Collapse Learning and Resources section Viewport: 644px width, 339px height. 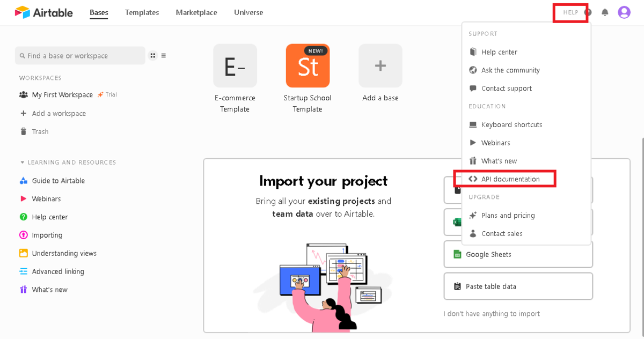pyautogui.click(x=68, y=163)
